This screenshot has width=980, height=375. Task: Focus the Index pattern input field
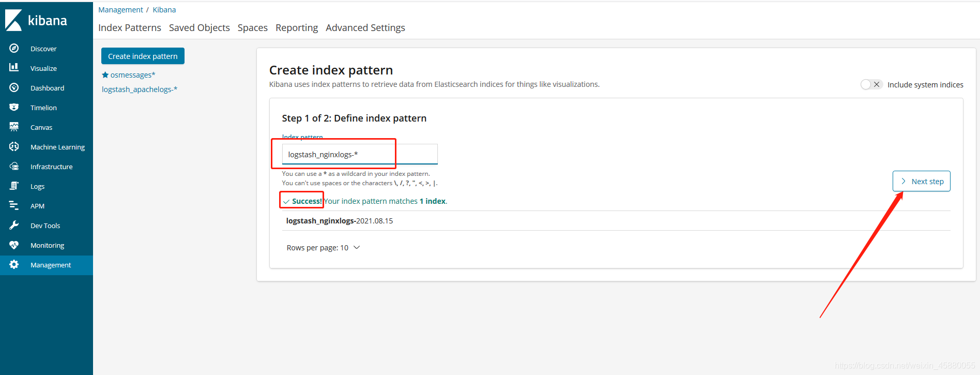(360, 154)
